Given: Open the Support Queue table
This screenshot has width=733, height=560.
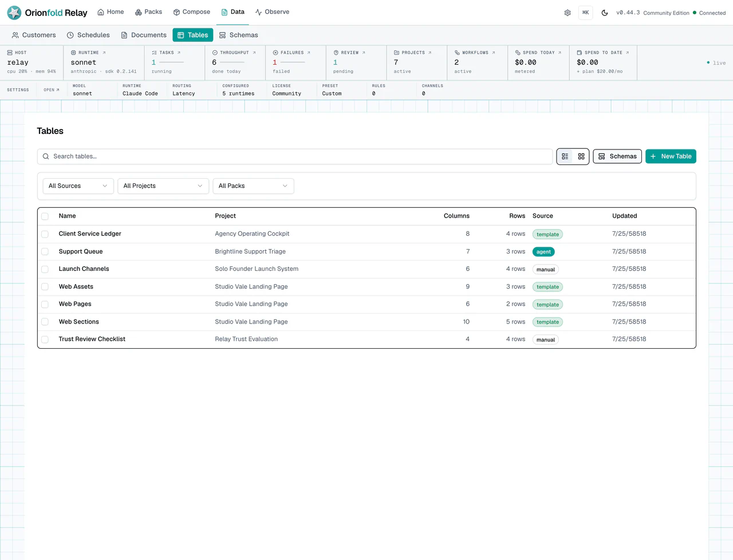Looking at the screenshot, I should tap(81, 251).
